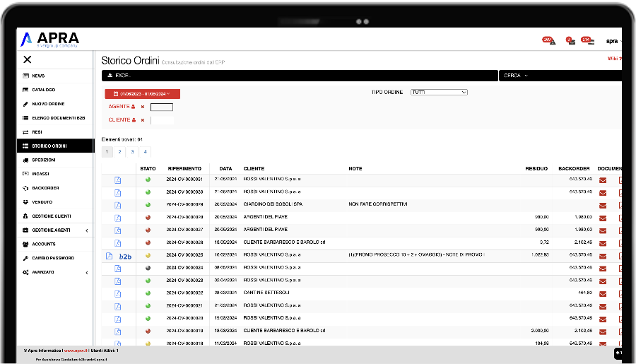Click the Cliente filter label
The height and width of the screenshot is (364, 636).
point(122,119)
